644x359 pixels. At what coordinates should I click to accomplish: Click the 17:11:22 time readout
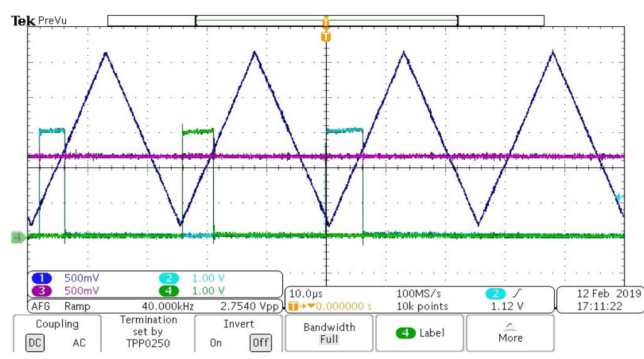(x=599, y=306)
